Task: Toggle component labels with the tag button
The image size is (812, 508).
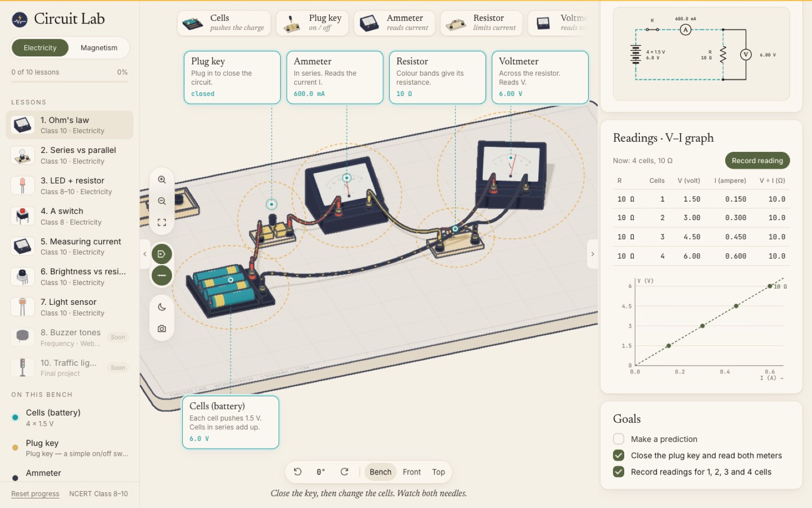Action: 162,254
